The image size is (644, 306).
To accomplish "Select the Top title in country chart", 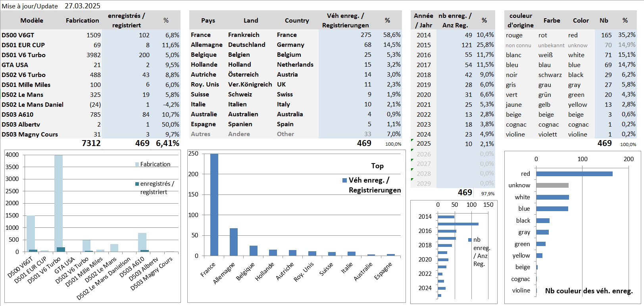I will point(377,166).
